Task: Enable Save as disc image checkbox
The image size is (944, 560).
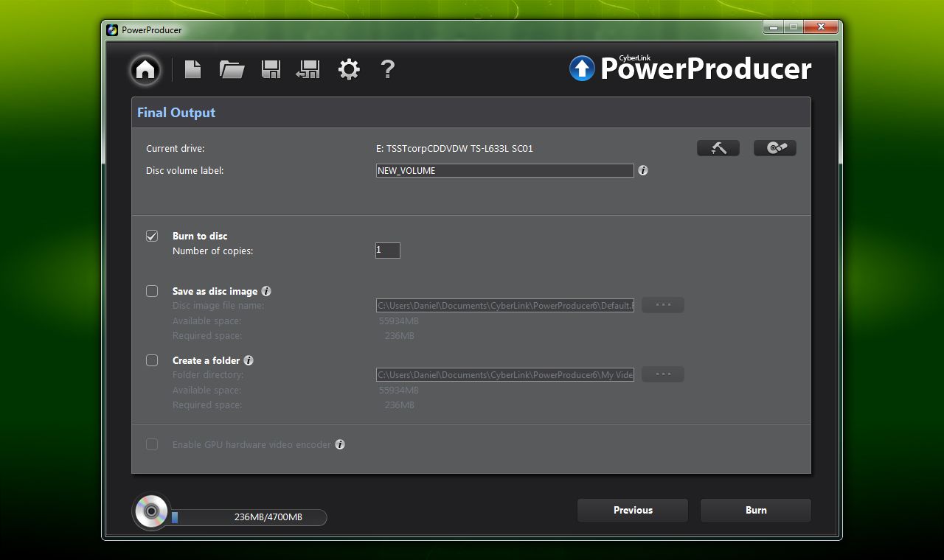Action: pos(152,291)
